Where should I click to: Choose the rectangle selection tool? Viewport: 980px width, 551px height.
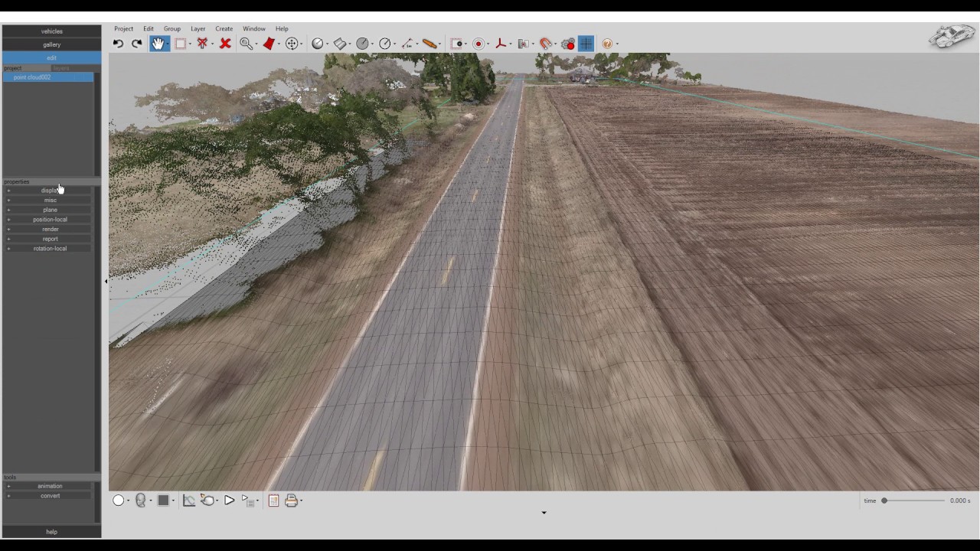[x=180, y=44]
